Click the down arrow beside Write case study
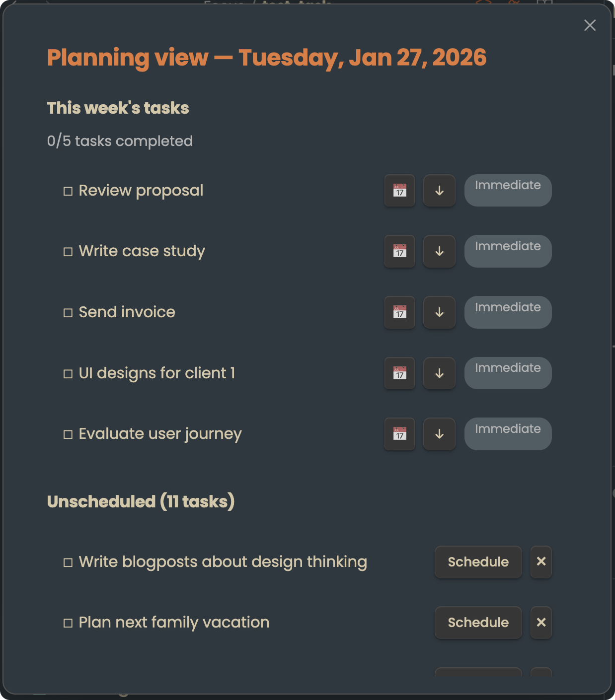615x700 pixels. pyautogui.click(x=439, y=251)
